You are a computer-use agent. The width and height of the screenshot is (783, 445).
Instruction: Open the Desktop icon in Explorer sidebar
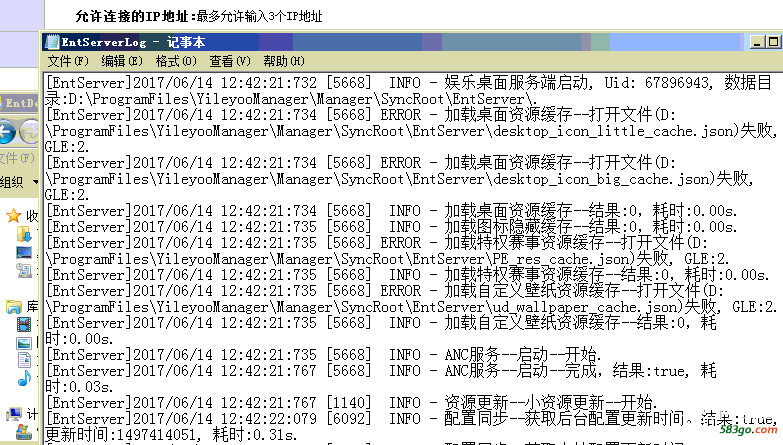click(24, 252)
